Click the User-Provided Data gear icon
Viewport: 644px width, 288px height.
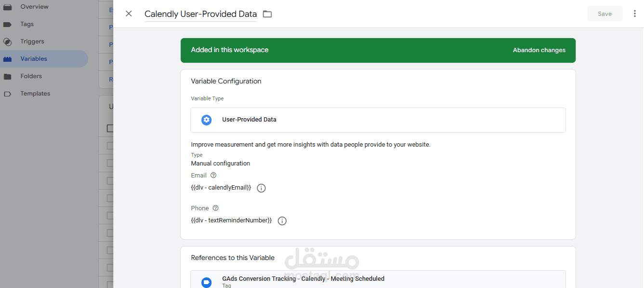206,120
